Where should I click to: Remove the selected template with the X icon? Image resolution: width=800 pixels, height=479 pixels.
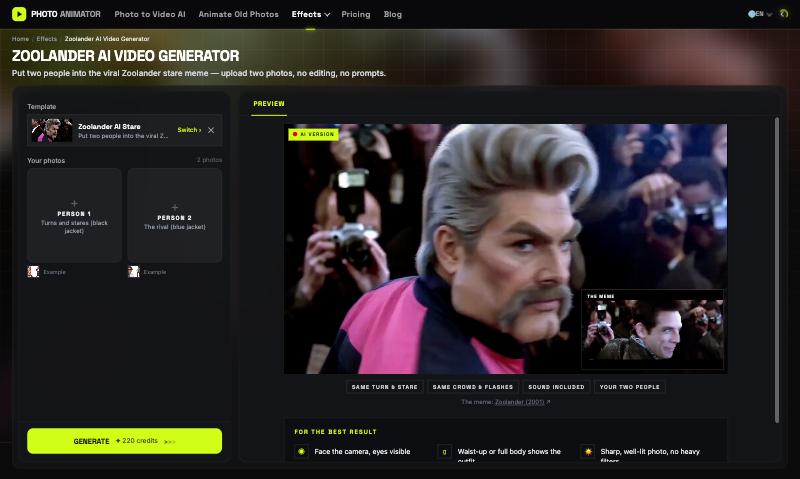pos(211,130)
